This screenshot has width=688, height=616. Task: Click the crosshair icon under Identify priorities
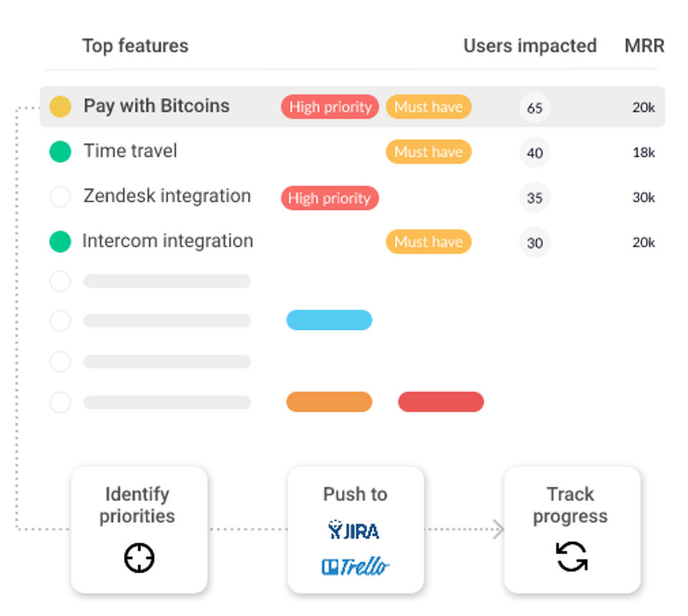[139, 558]
